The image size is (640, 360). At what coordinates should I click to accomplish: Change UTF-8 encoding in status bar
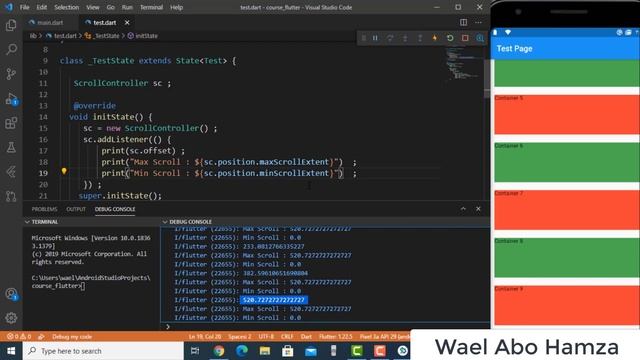266,337
